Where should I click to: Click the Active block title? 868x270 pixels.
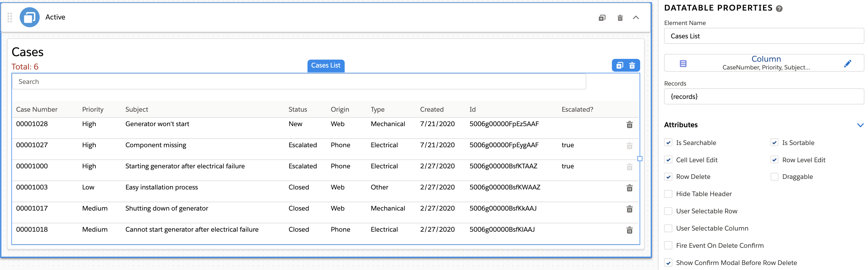pos(55,17)
